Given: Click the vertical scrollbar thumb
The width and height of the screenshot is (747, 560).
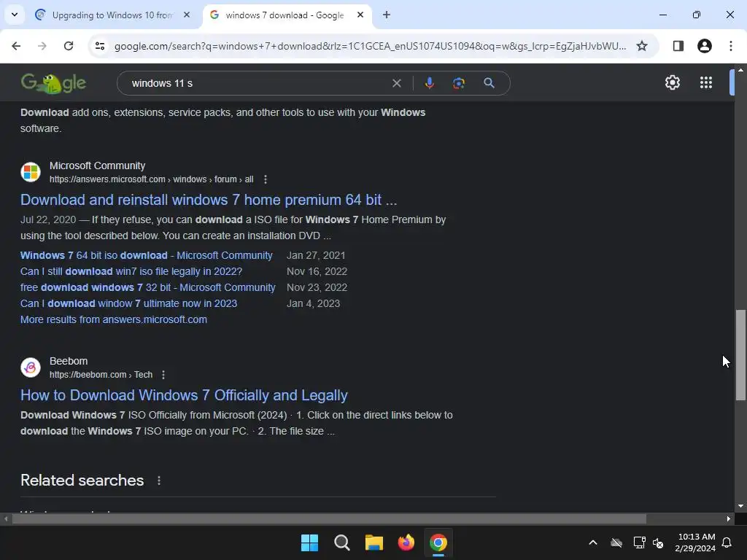Looking at the screenshot, I should pos(740,355).
